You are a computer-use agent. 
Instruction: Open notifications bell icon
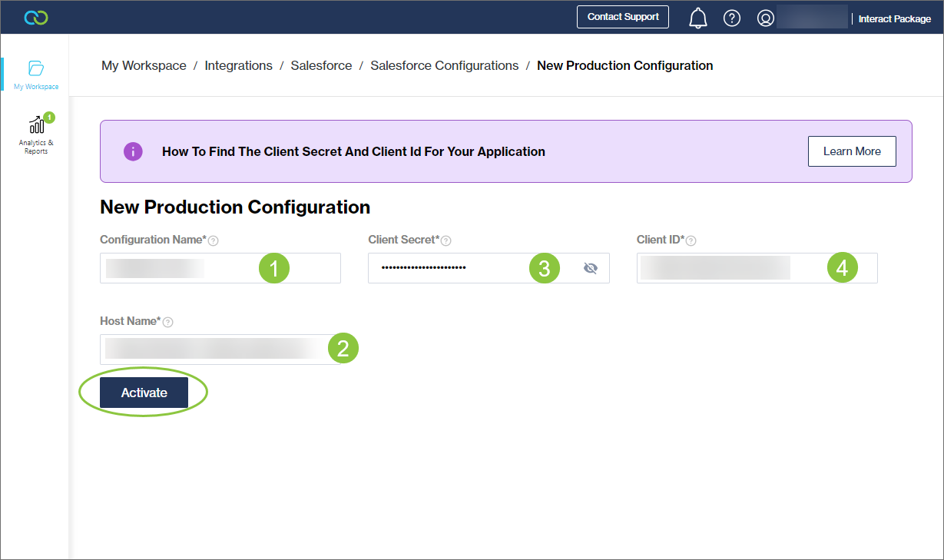click(x=697, y=18)
